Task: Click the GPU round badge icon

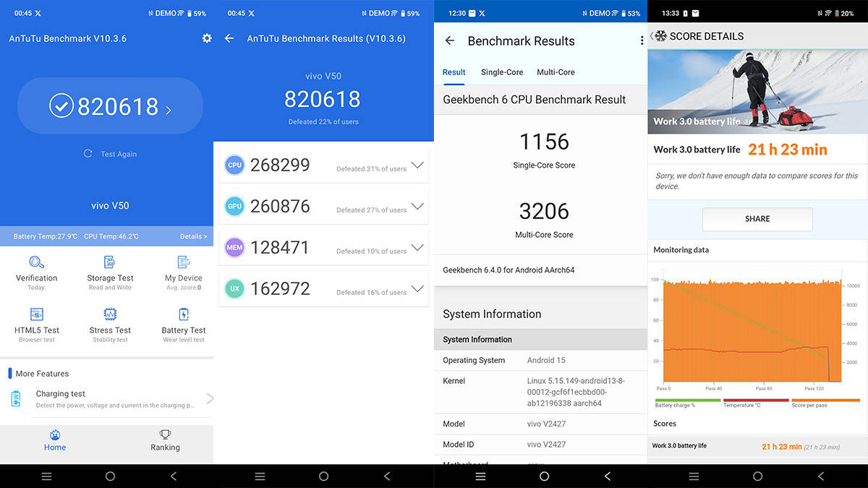Action: [234, 206]
